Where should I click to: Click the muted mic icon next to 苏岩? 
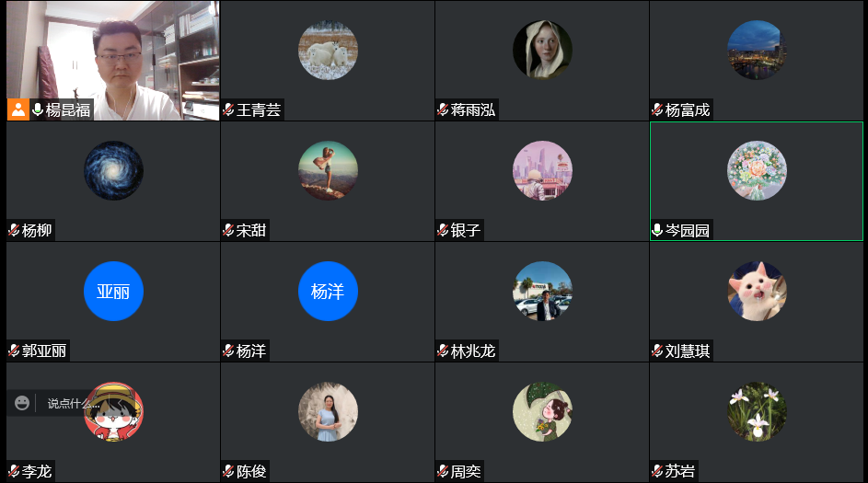(657, 471)
